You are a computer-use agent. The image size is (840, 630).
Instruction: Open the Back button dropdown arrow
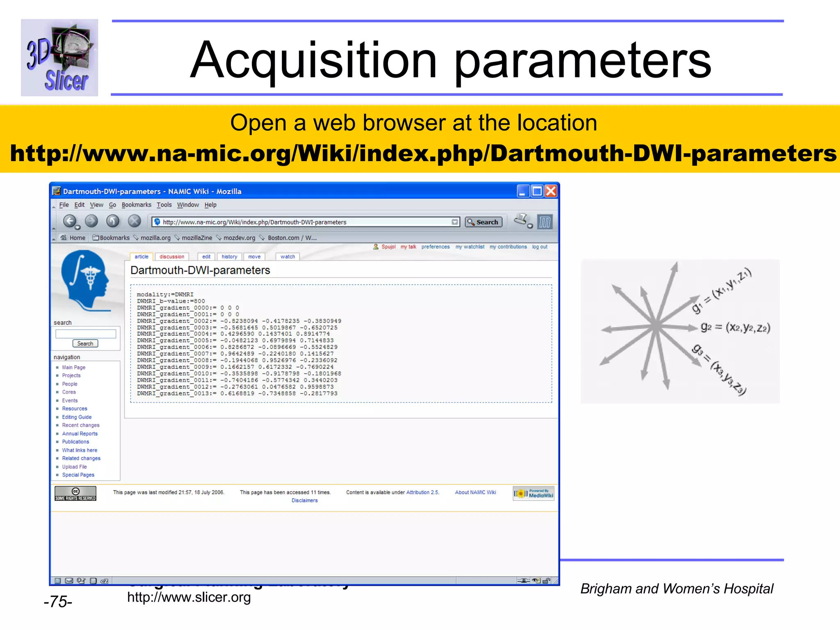78,227
